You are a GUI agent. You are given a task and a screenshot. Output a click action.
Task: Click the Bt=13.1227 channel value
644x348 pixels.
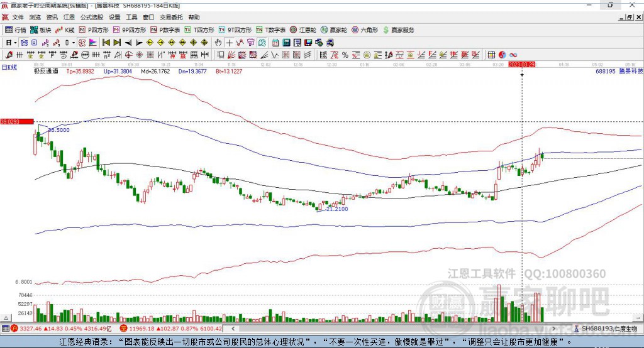229,71
